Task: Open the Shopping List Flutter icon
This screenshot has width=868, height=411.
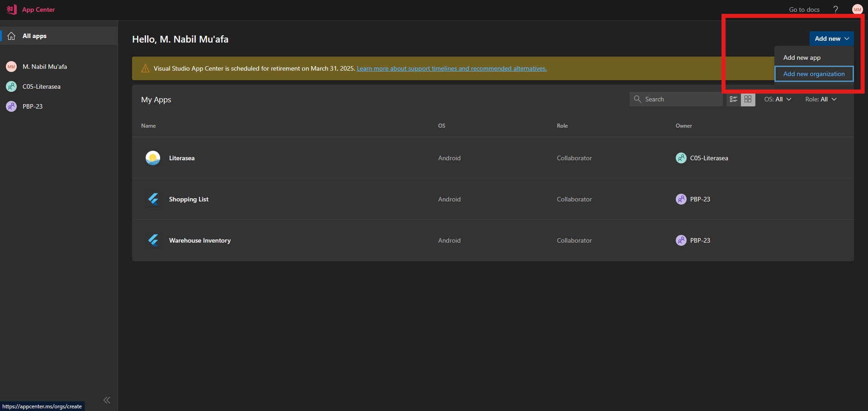Action: (153, 199)
